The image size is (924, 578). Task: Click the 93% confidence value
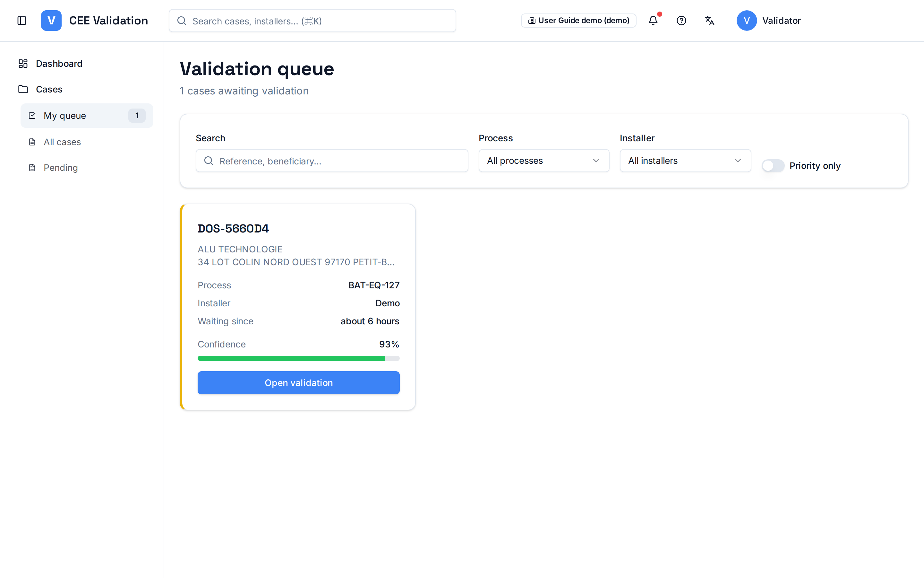pos(389,344)
